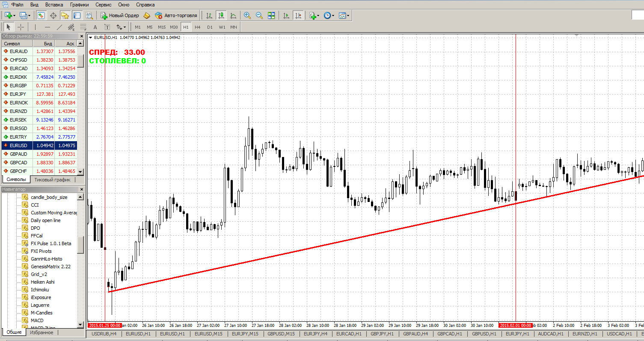Zoom in on the chart

click(x=247, y=15)
